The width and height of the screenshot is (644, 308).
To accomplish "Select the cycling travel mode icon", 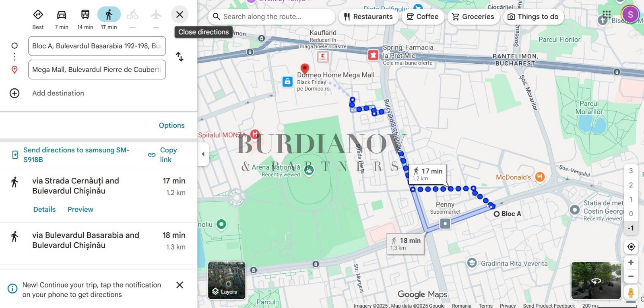I will tap(132, 15).
